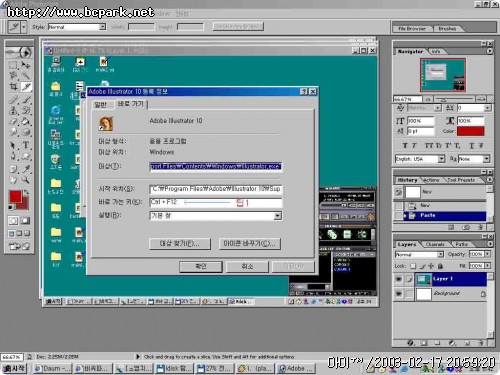This screenshot has height=375, width=500.
Task: Switch to the Channels tab
Action: [435, 244]
